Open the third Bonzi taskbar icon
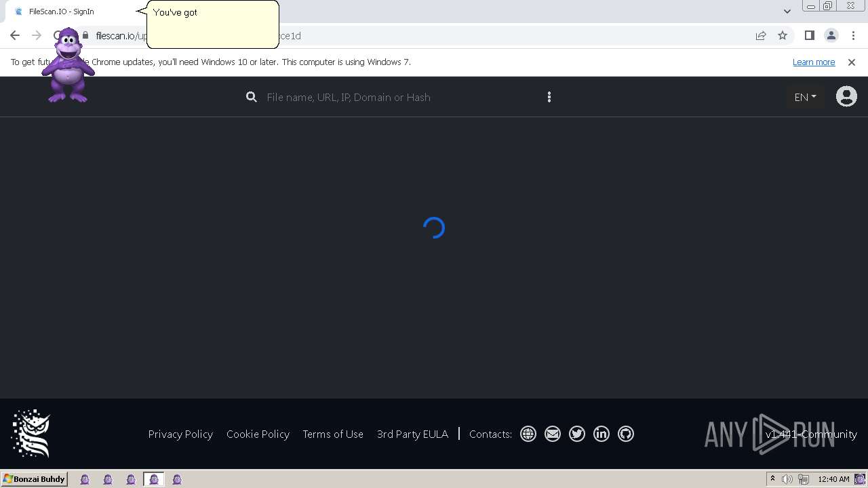868x488 pixels. click(x=131, y=479)
